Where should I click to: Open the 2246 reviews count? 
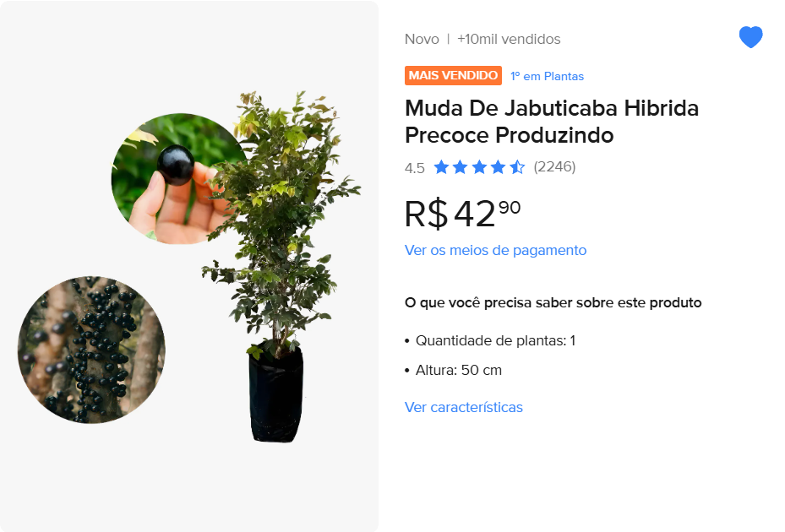(x=554, y=166)
